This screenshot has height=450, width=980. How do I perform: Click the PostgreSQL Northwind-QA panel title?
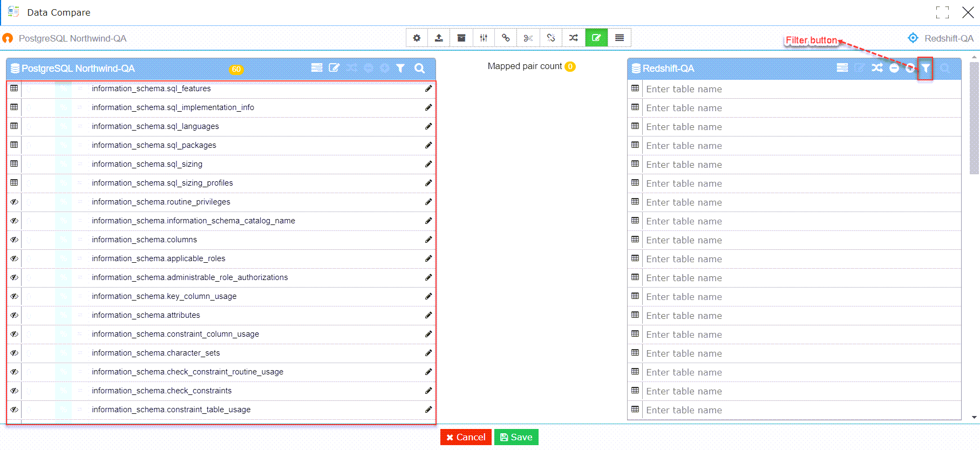click(x=78, y=69)
